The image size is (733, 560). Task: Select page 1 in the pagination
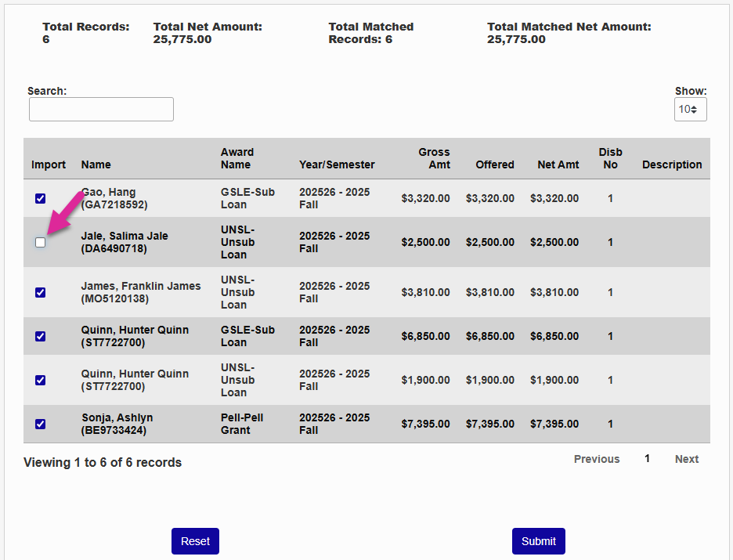[x=647, y=459]
